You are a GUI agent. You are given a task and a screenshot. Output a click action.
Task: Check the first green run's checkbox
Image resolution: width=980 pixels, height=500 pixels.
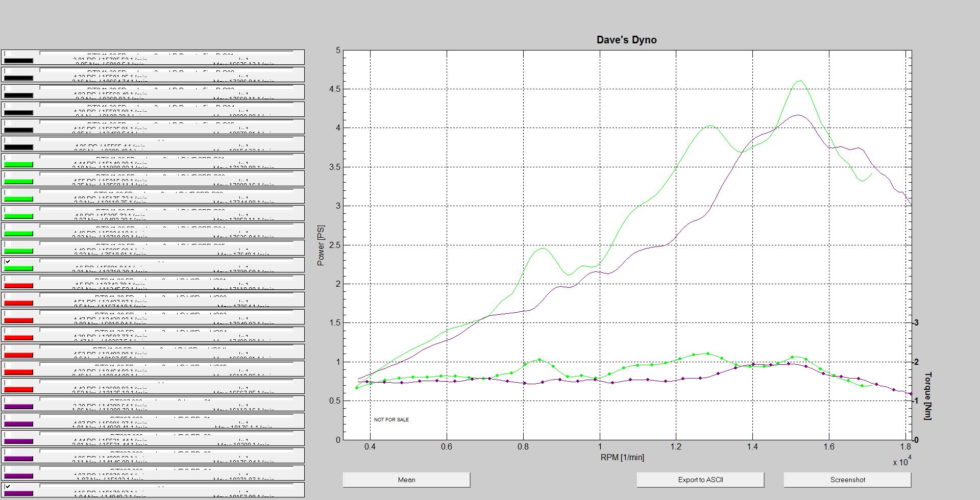click(x=8, y=158)
